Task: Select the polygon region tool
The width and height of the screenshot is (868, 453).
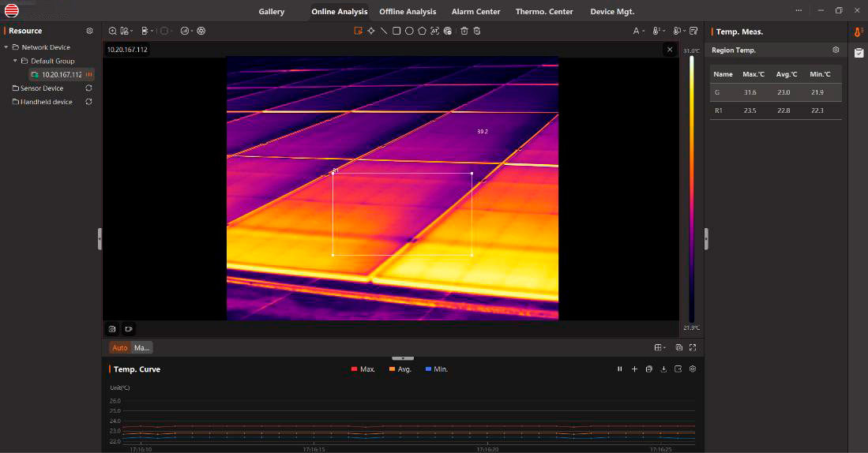Action: click(422, 31)
